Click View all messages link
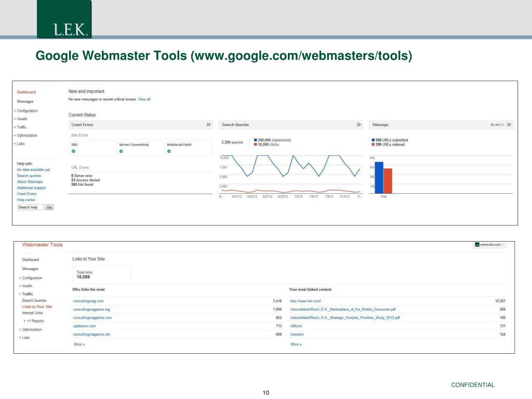Screen dimensions: 532x399 pyautogui.click(x=144, y=99)
